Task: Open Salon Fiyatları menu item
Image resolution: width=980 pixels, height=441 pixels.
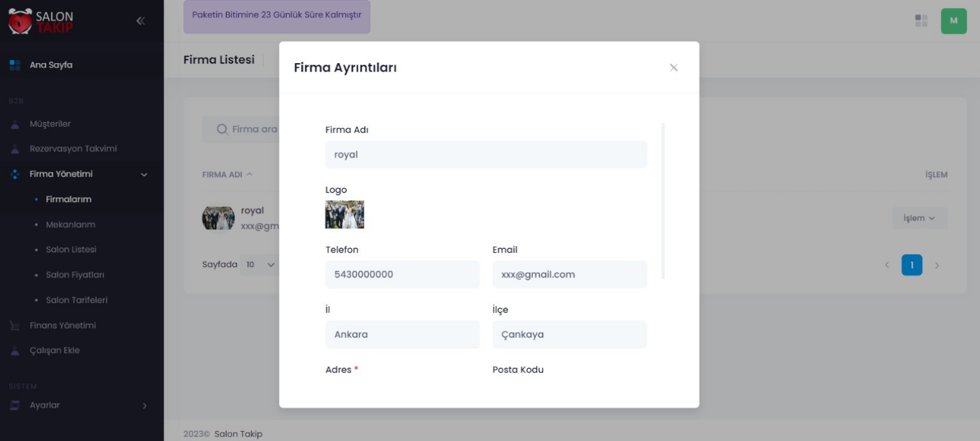Action: pos(75,275)
